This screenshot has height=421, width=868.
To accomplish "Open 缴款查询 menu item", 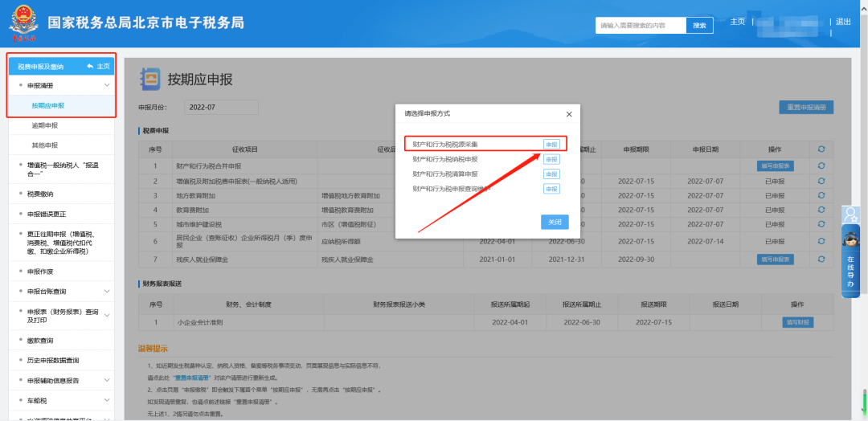I will pyautogui.click(x=63, y=340).
